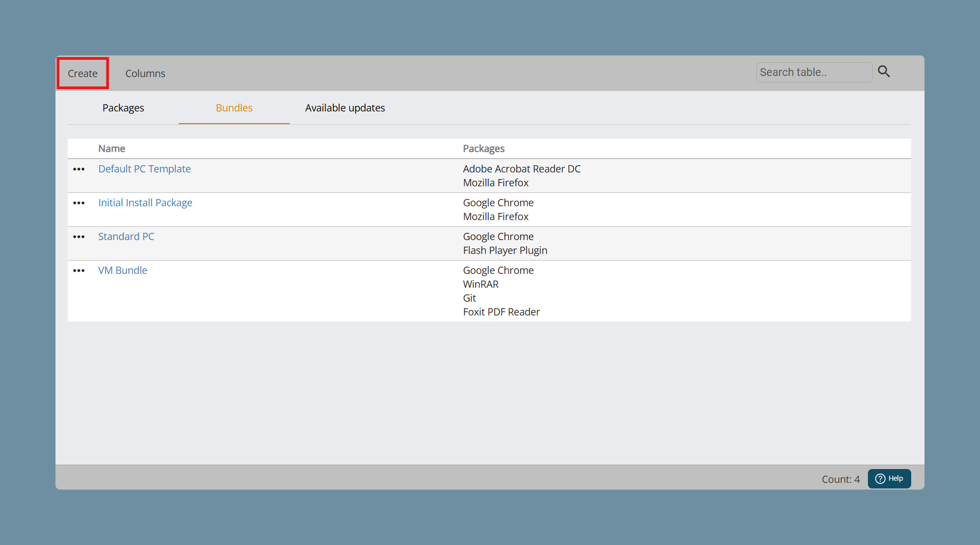The width and height of the screenshot is (980, 545).
Task: Open options menu for Initial Install Package
Action: coord(79,203)
